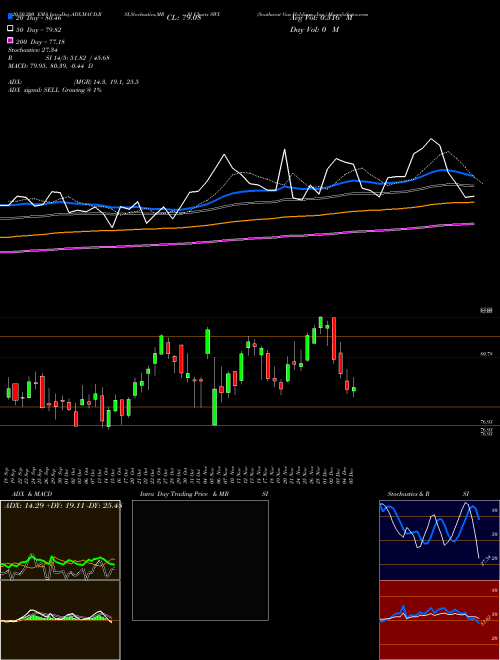Click the 'MACD: 79.95, 80.39, -0.44 D' line
This screenshot has height=660, width=500.
51,66
